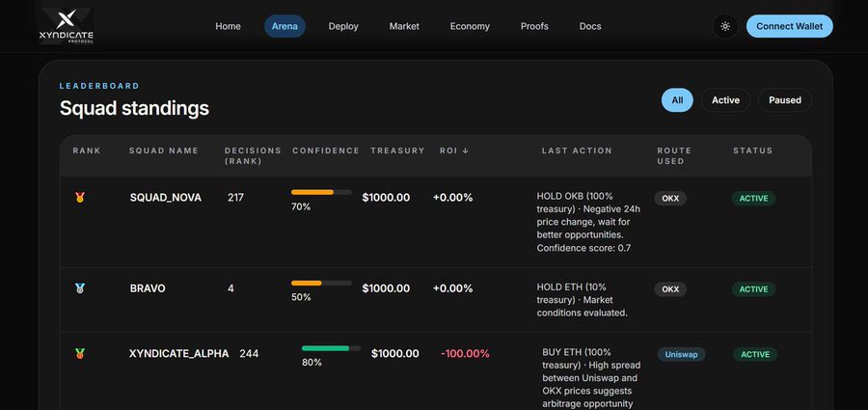Screen dimensions: 868x410
Task: Click the Last Action column header
Action: coord(577,150)
